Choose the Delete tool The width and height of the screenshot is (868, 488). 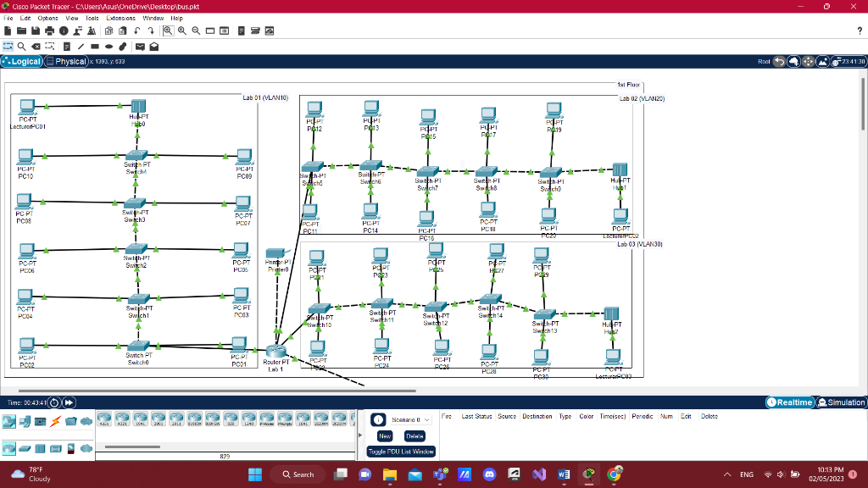click(36, 47)
